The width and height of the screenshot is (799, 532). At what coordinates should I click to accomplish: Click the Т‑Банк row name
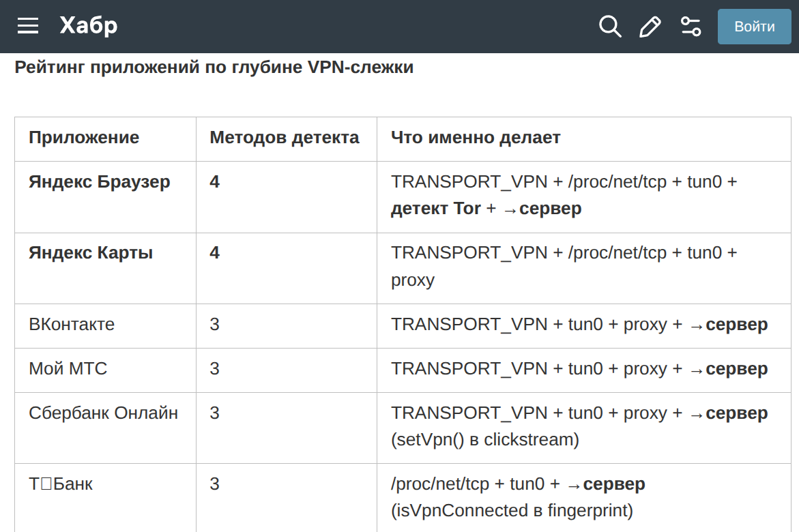point(61,484)
